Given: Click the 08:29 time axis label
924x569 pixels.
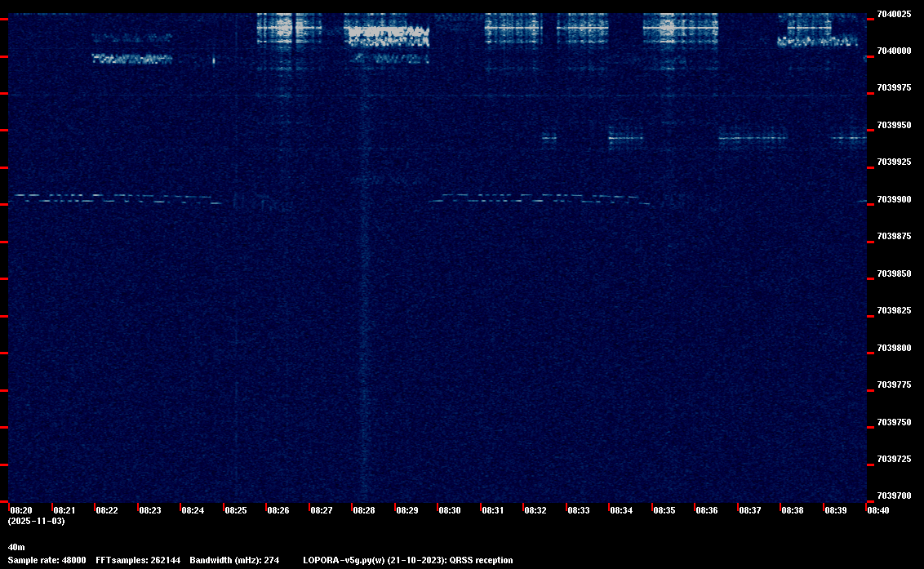Looking at the screenshot, I should pyautogui.click(x=407, y=510).
